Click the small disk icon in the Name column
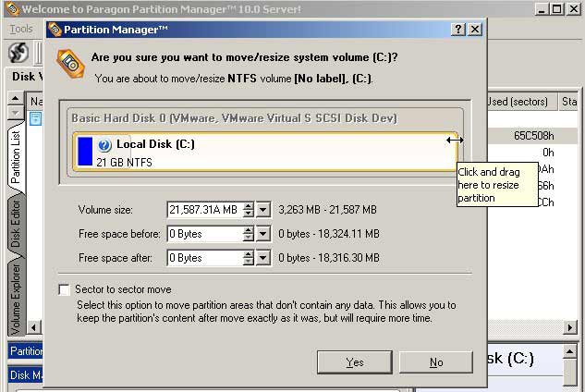This screenshot has height=392, width=585. pyautogui.click(x=36, y=118)
